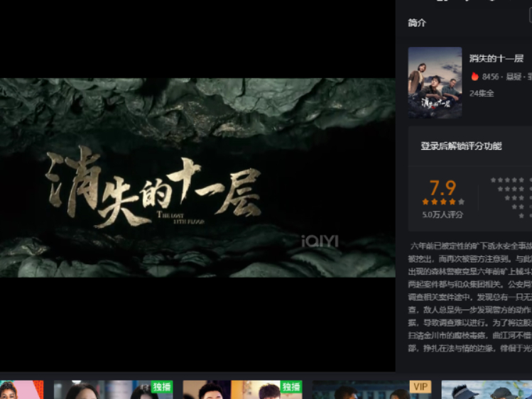Open the recommended thumbnail with VIP badge
The height and width of the screenshot is (399, 532).
[372, 390]
